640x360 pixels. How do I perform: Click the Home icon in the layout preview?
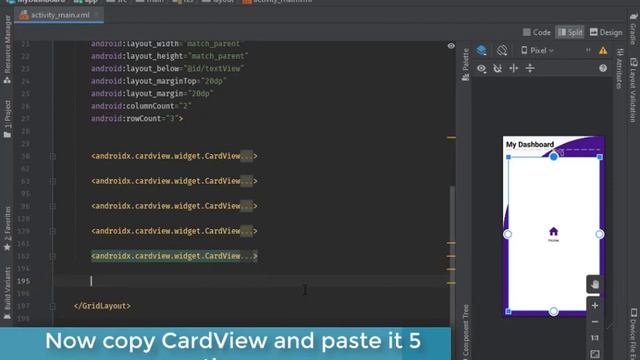(x=553, y=232)
